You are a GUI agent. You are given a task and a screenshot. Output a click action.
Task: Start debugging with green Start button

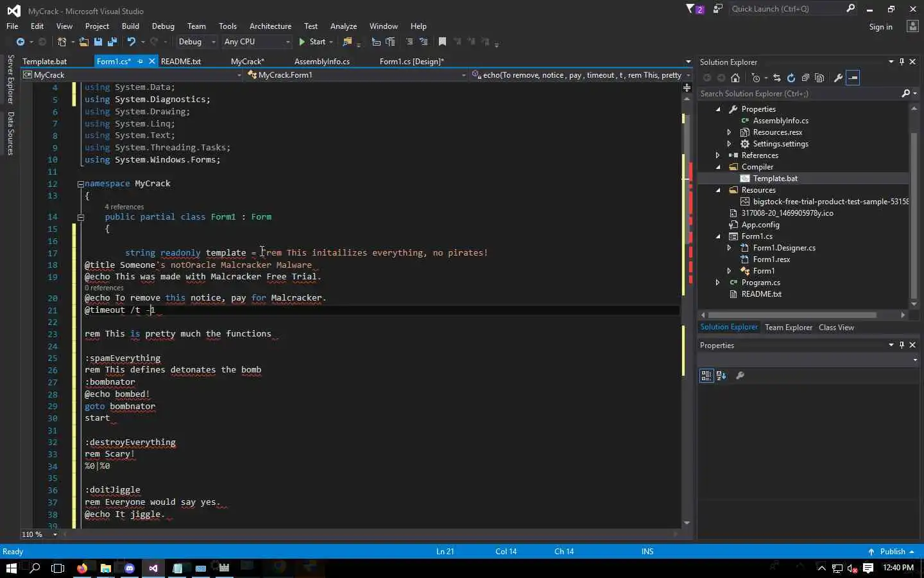[312, 42]
